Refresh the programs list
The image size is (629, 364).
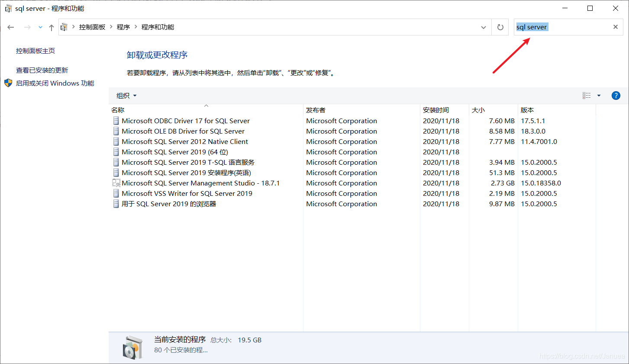[x=500, y=27]
